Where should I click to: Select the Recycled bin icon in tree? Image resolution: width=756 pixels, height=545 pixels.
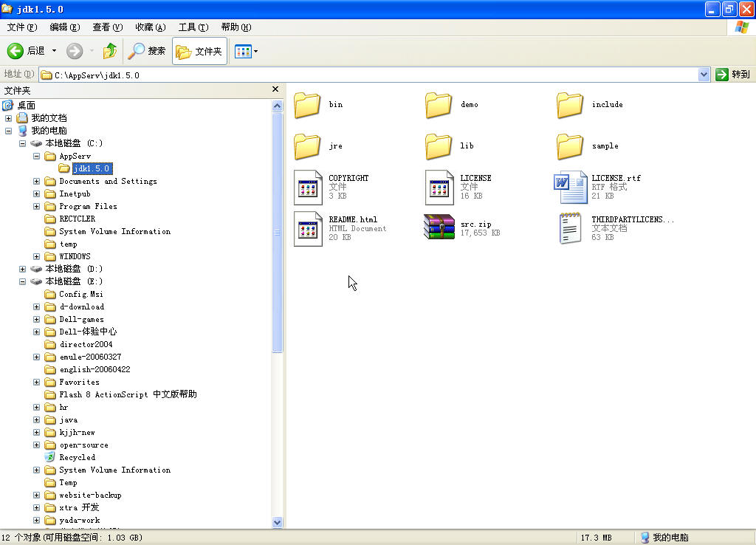tap(49, 456)
